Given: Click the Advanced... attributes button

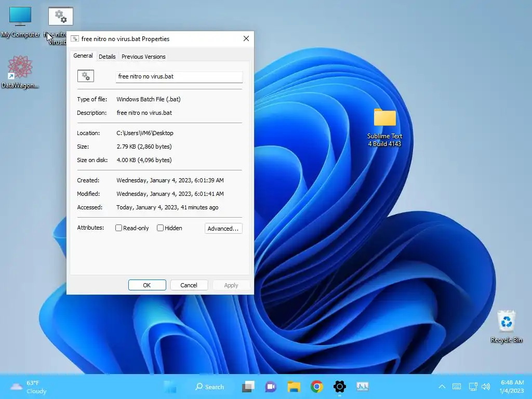Looking at the screenshot, I should (223, 229).
